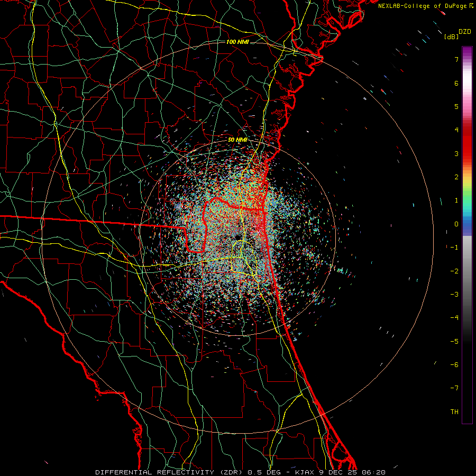The width and height of the screenshot is (476, 476).
Task: Click the 6 value on color scale
Action: (x=456, y=83)
